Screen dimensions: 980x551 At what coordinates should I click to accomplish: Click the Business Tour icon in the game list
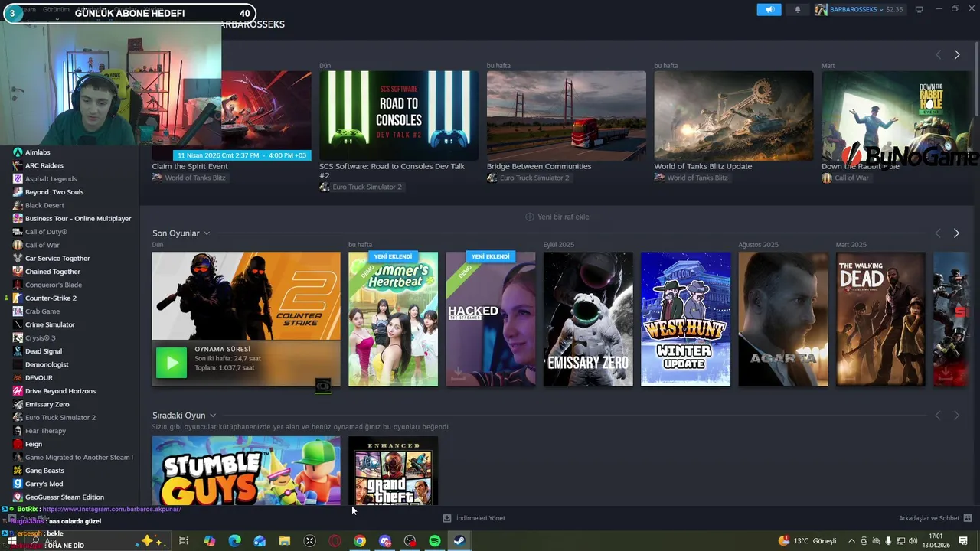[18, 218]
